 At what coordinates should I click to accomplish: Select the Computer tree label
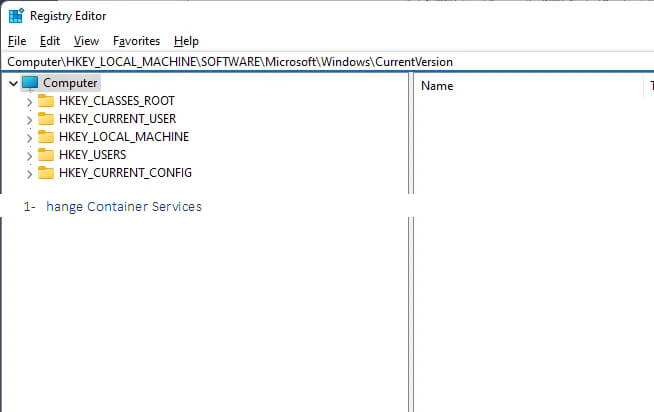point(70,83)
